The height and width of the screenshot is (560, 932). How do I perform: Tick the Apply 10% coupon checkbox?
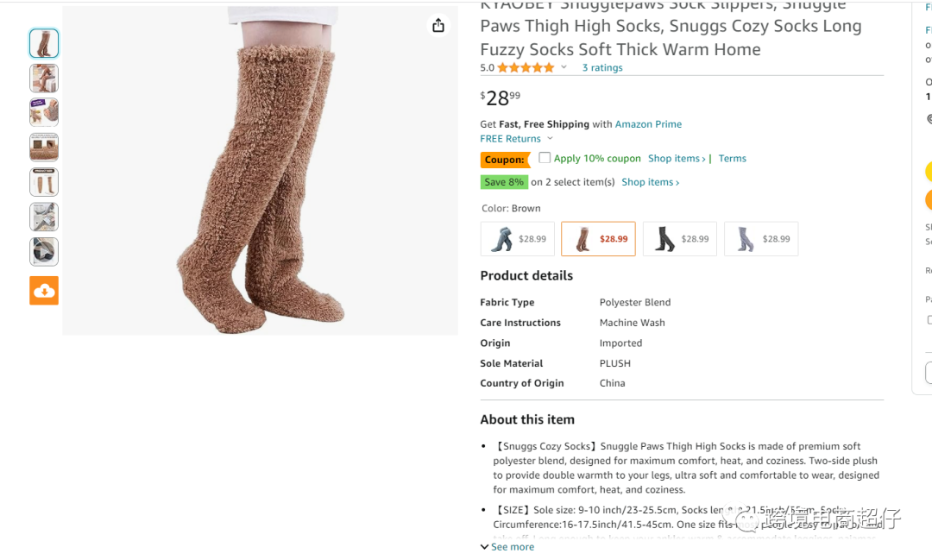545,158
